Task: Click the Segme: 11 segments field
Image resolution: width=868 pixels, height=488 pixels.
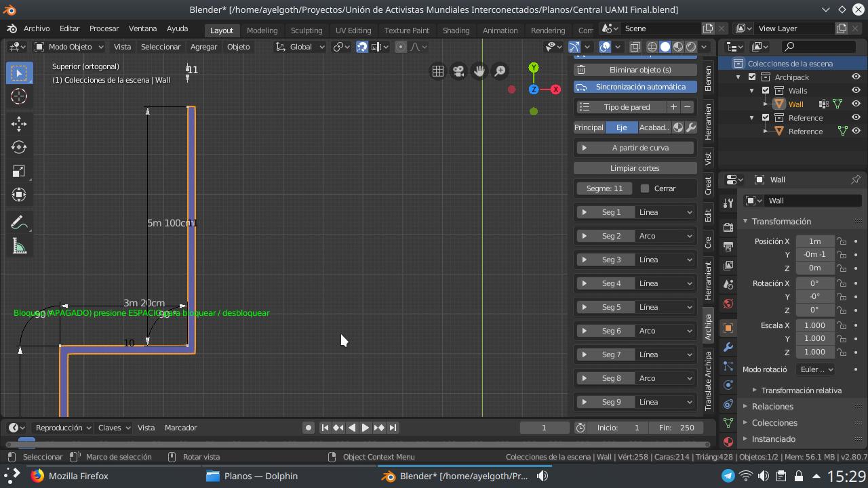Action: (604, 188)
